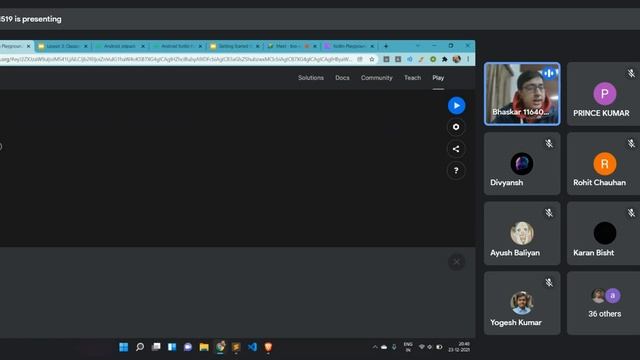Open Task View from the taskbar

(156, 347)
